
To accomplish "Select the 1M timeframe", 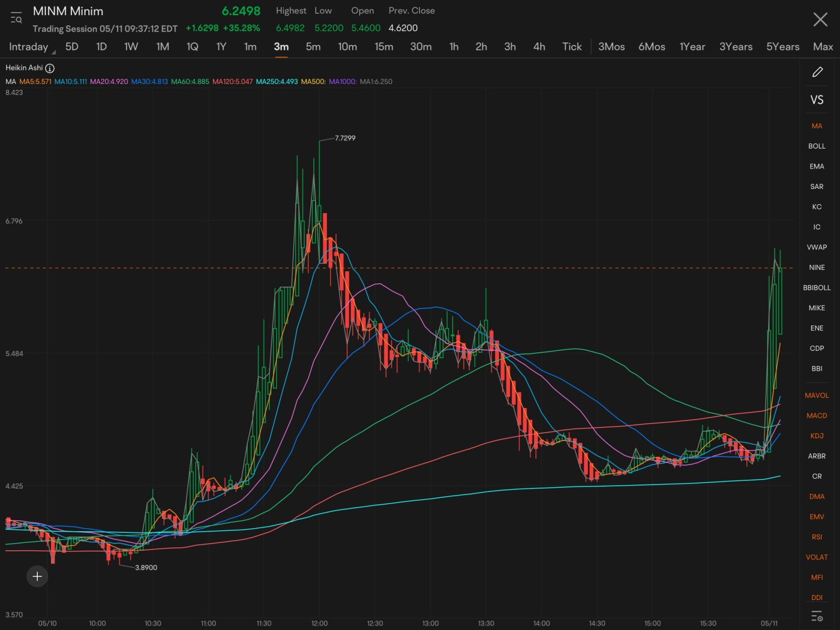I will pyautogui.click(x=163, y=47).
